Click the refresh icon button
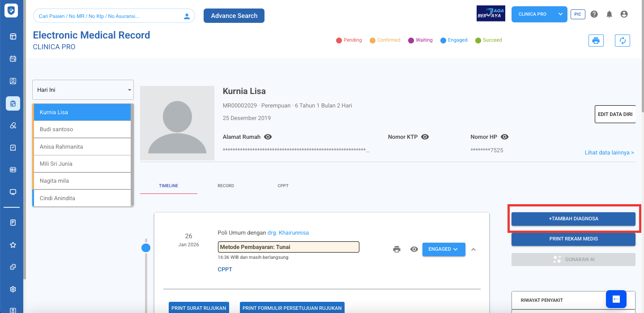This screenshot has width=644, height=313. (x=622, y=41)
